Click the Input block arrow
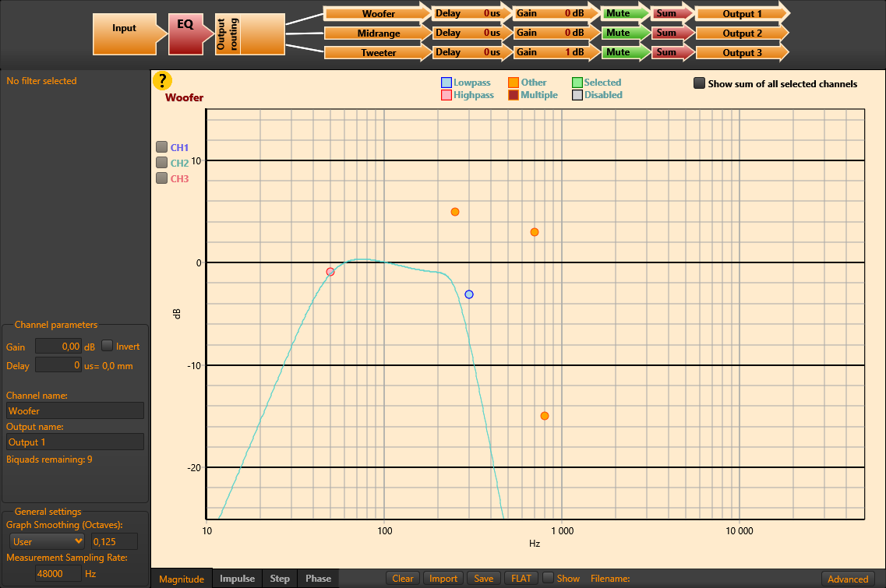Screen dimensions: 886x588 (130, 34)
